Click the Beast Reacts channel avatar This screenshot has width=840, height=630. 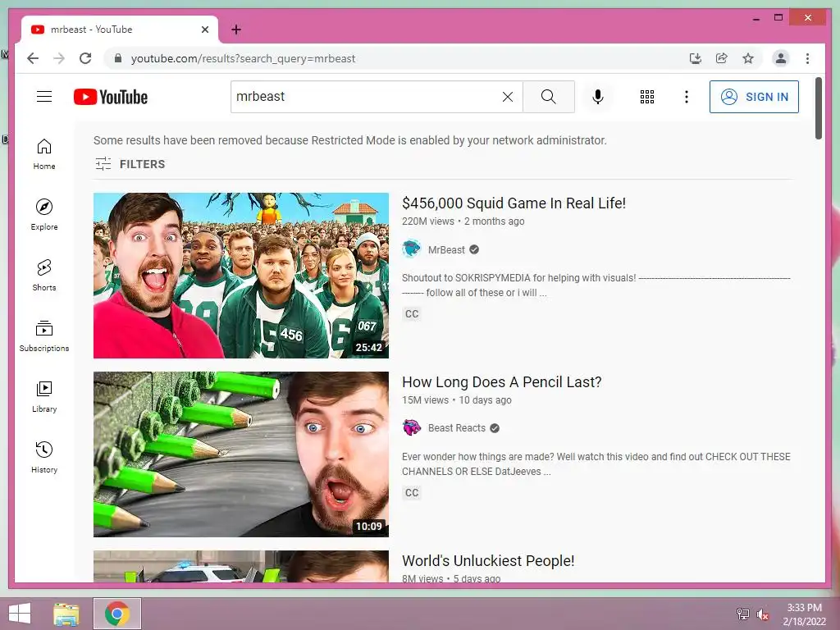click(x=412, y=427)
